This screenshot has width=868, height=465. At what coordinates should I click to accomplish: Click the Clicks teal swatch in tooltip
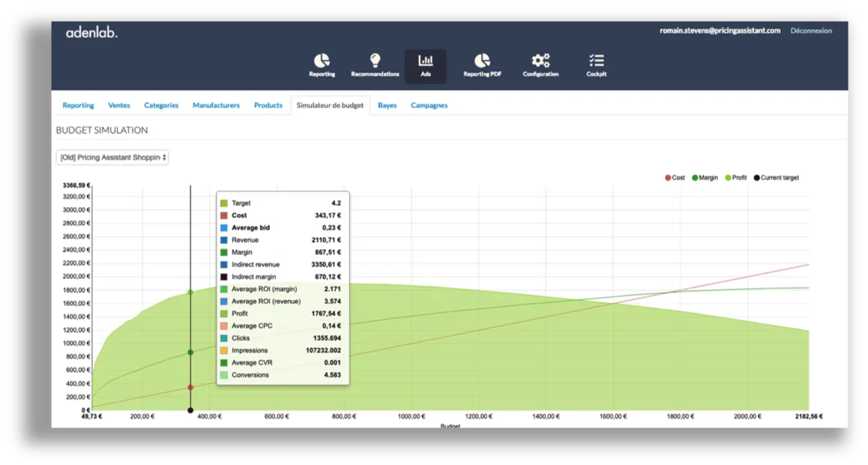tap(223, 338)
